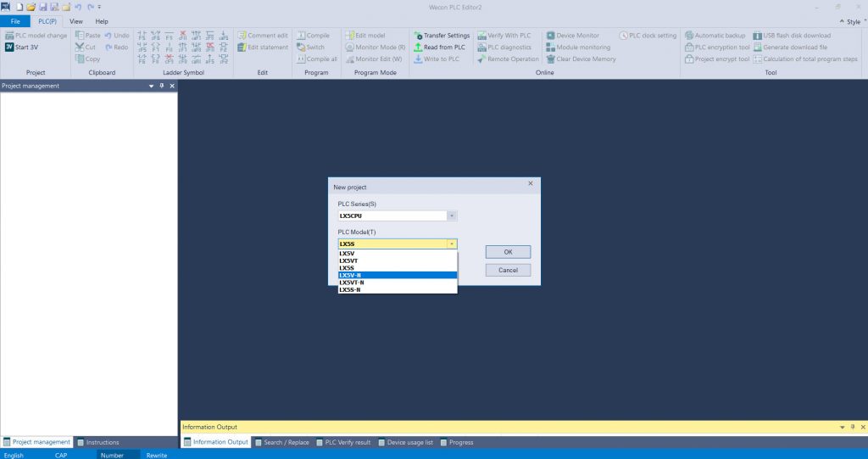868x459 pixels.
Task: Select Edit model in Program Mode
Action: [x=365, y=35]
